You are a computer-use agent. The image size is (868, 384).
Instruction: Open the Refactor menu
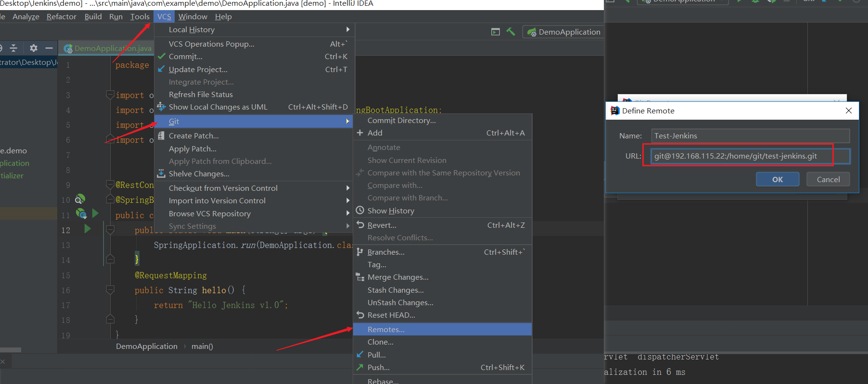[62, 17]
